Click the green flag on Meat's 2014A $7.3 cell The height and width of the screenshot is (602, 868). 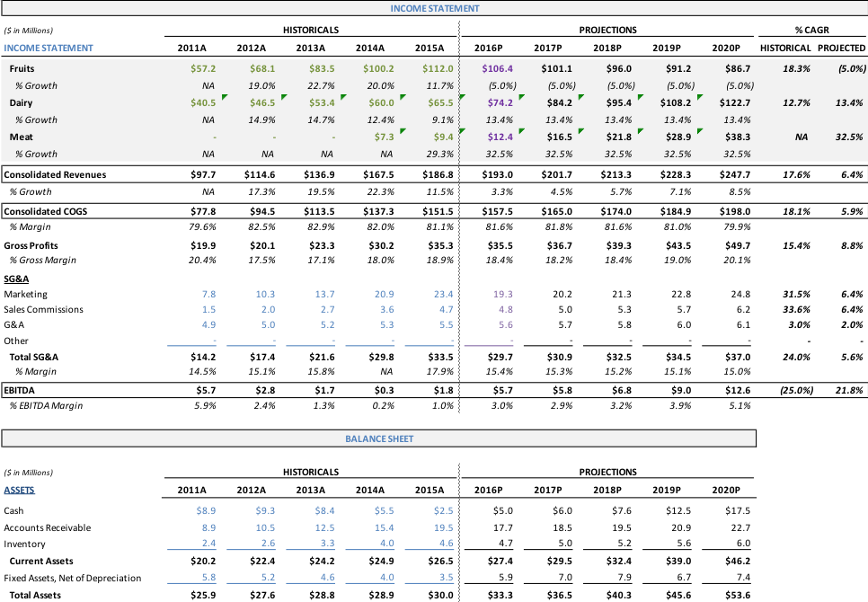(403, 130)
